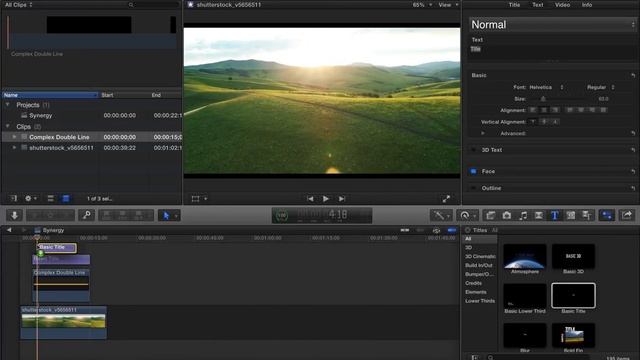The height and width of the screenshot is (360, 640).
Task: Sort browser by the Name column
Action: pos(50,95)
